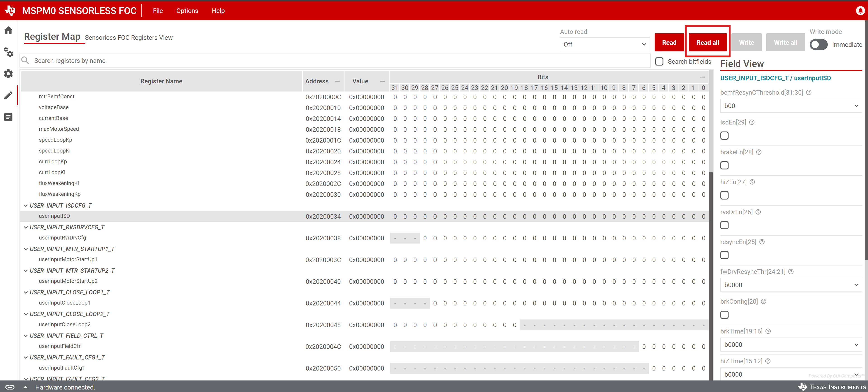The width and height of the screenshot is (868, 392).
Task: Check the brakeEn[28] checkbox
Action: (724, 165)
